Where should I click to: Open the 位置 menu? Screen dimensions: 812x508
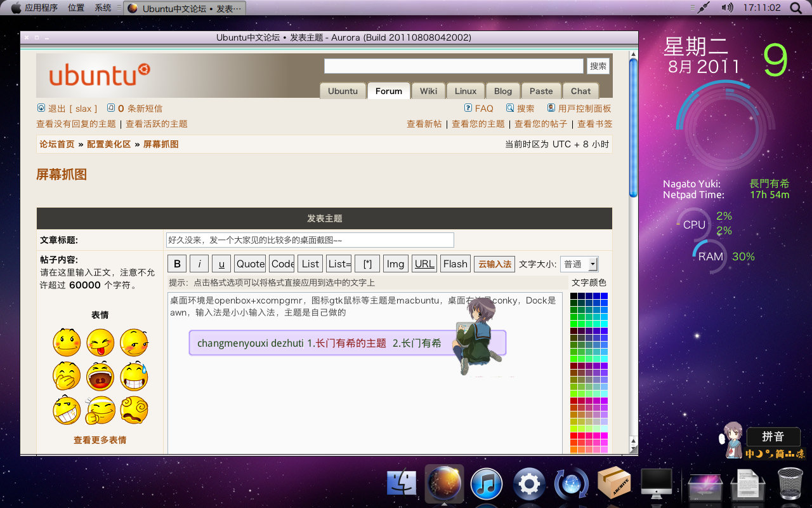tap(76, 8)
